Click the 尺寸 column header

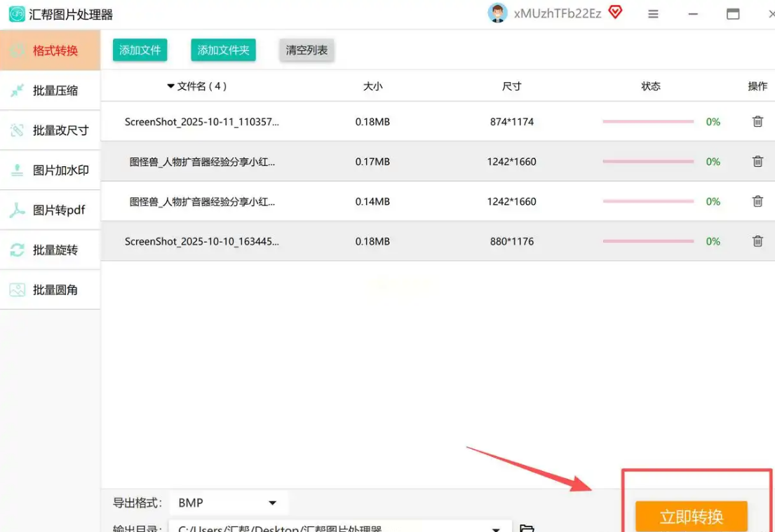point(511,86)
